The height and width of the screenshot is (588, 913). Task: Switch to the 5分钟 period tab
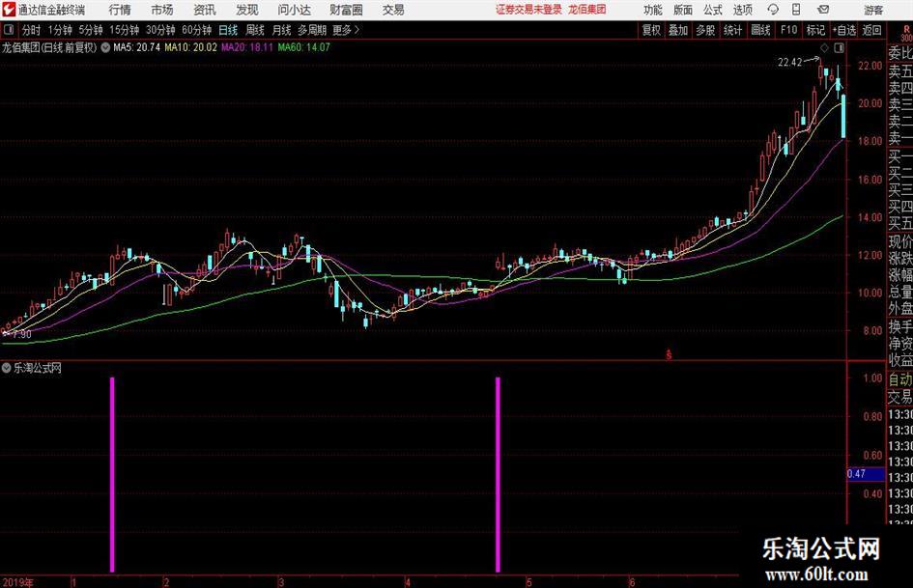click(91, 30)
